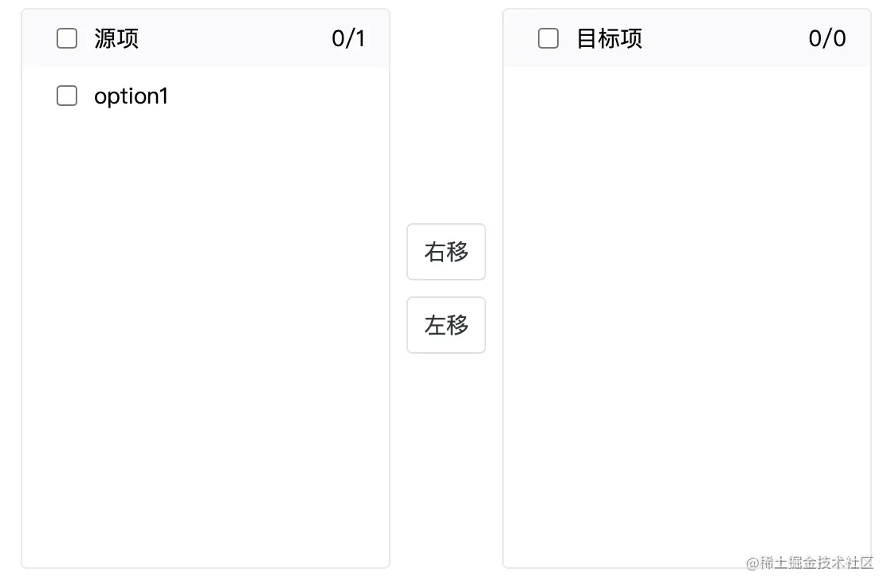891x588 pixels.
Task: Click the 0/0 counter on target panel
Action: pyautogui.click(x=827, y=37)
